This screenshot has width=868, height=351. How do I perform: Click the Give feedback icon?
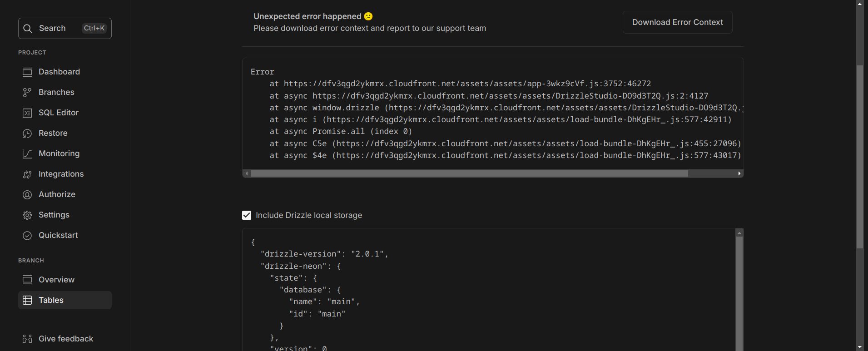click(27, 339)
